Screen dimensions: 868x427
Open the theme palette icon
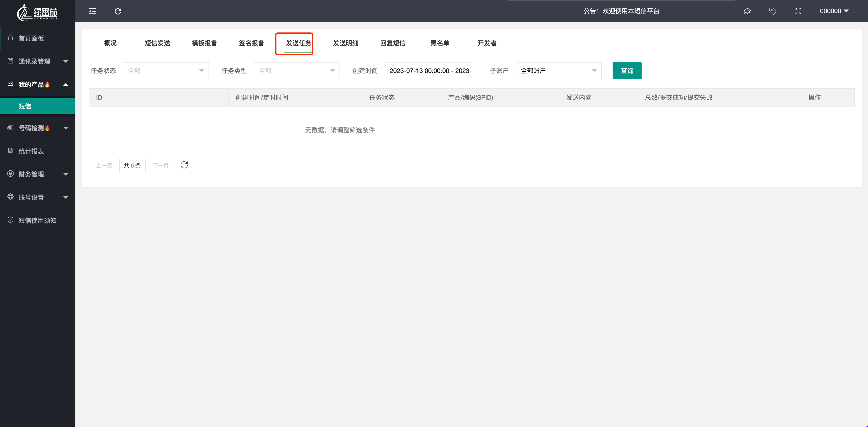747,11
